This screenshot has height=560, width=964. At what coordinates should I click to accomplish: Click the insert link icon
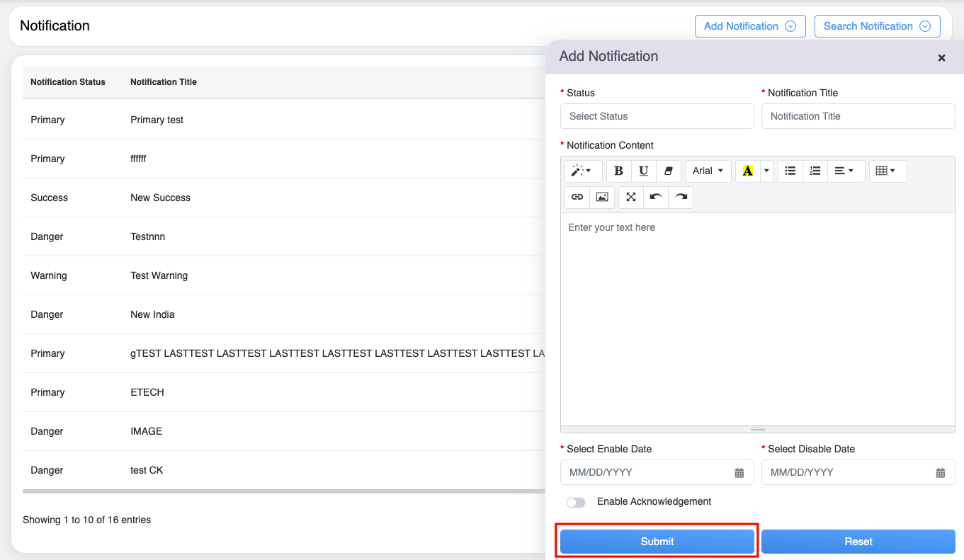(577, 198)
